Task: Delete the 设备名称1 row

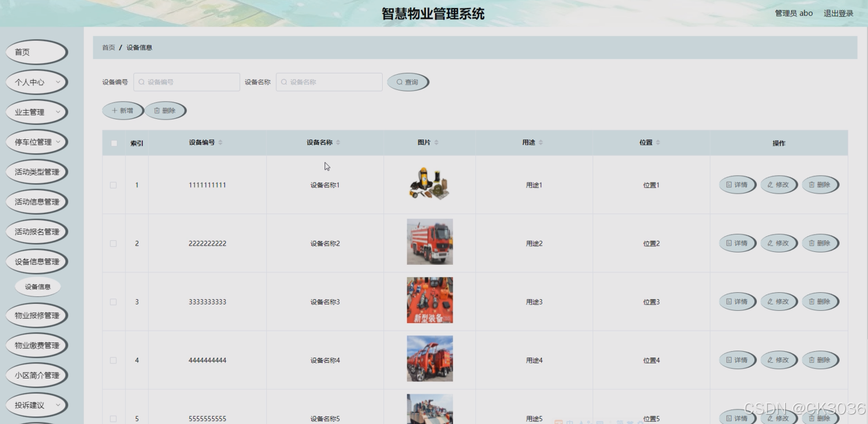Action: coord(820,185)
